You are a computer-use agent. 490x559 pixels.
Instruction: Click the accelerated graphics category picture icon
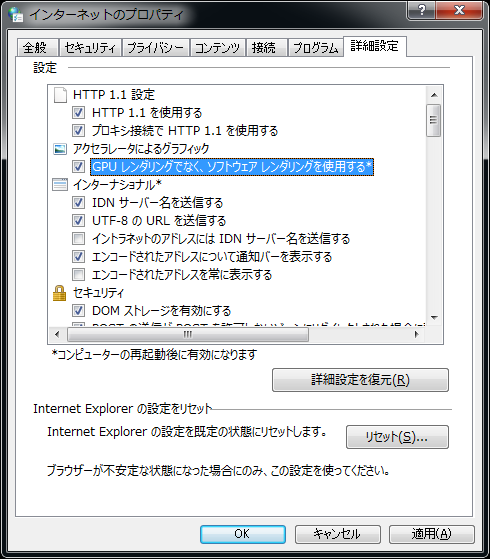[60, 149]
